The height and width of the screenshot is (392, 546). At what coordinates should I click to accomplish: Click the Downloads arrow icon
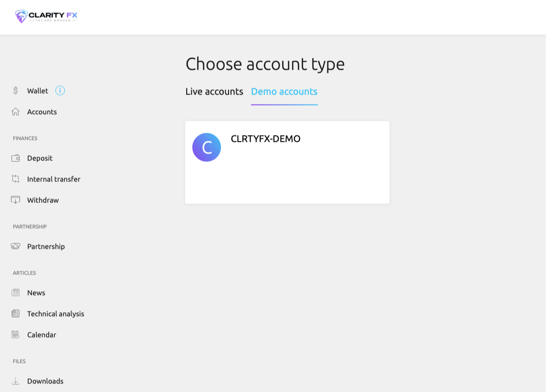coord(15,381)
